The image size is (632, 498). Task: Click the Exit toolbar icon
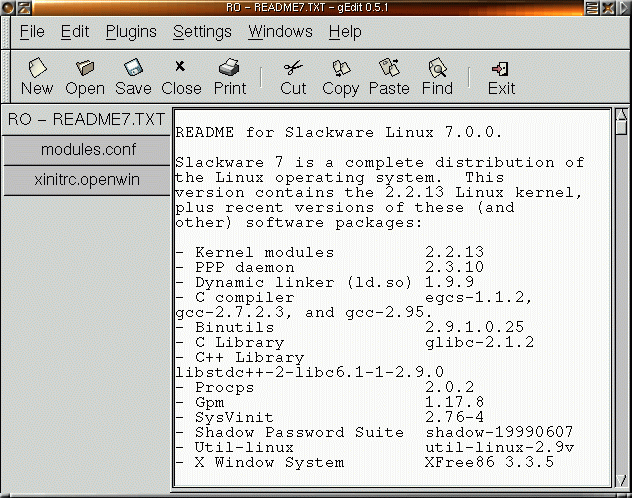501,69
